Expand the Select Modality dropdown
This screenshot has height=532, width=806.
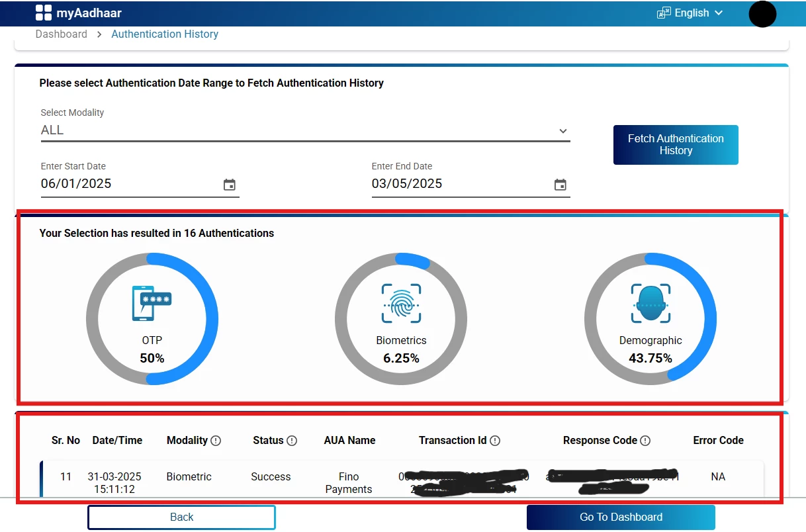point(305,130)
